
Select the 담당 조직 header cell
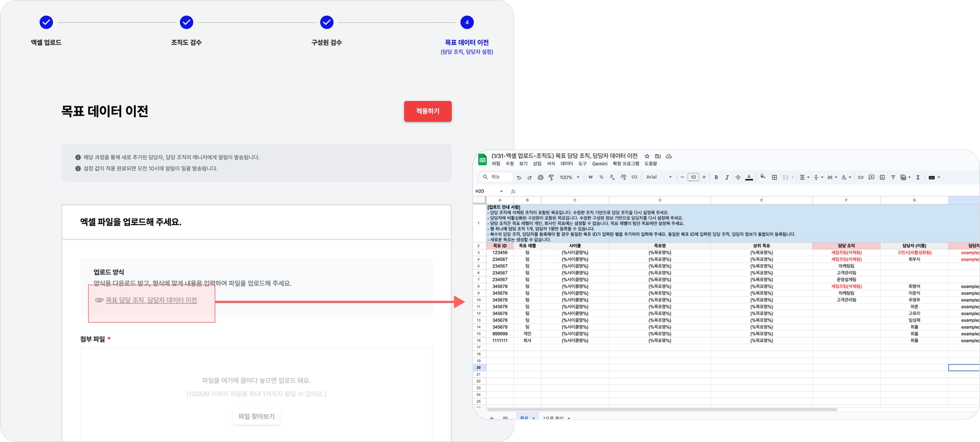[x=846, y=246]
